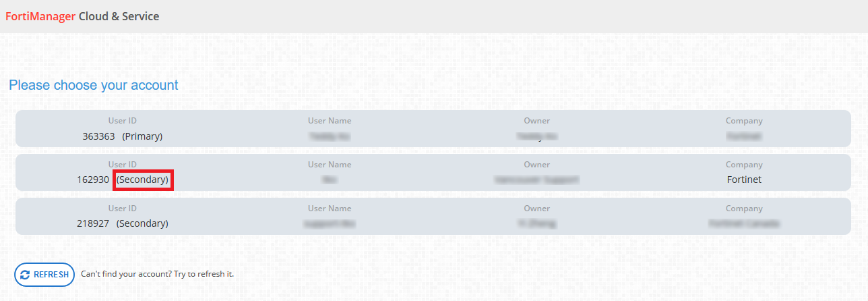The height and width of the screenshot is (301, 868).
Task: Click the Company header in first row
Action: pyautogui.click(x=744, y=121)
